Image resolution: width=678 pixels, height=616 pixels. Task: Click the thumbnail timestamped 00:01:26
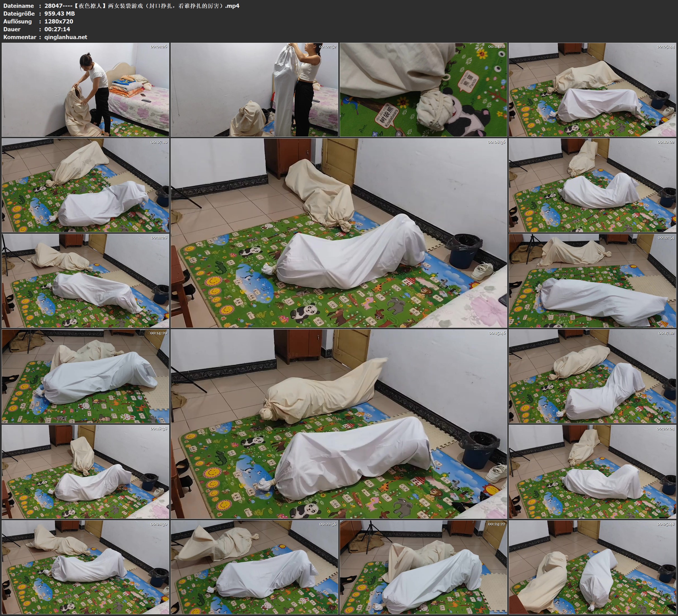85,89
